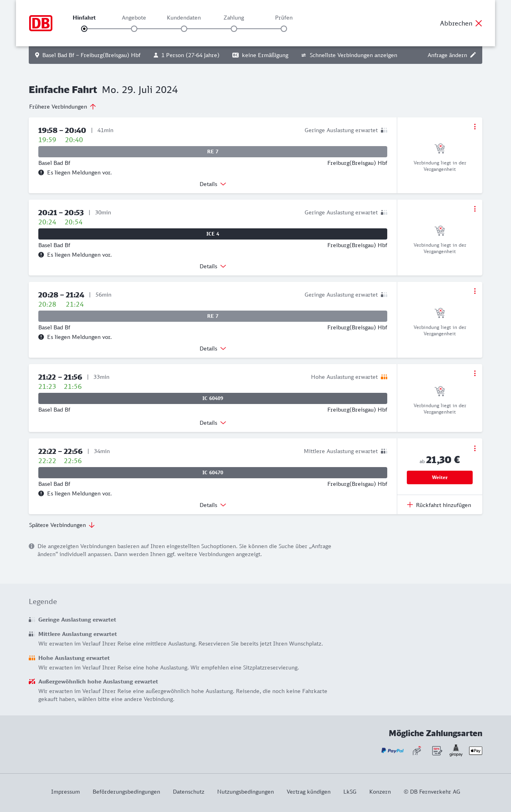Show Frühere Verbindungen
The image size is (511, 812).
63,107
